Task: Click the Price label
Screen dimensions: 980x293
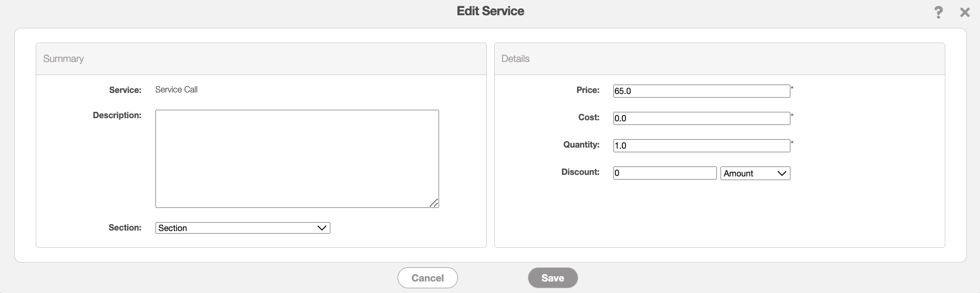Action: pos(588,90)
